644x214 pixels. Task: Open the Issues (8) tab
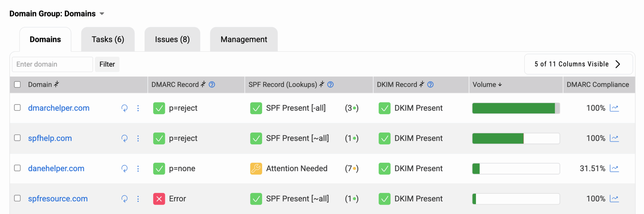point(172,39)
